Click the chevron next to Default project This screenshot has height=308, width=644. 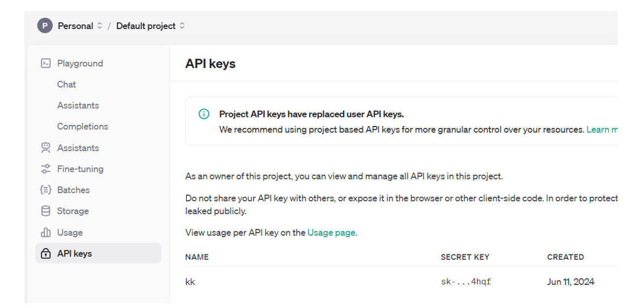182,26
